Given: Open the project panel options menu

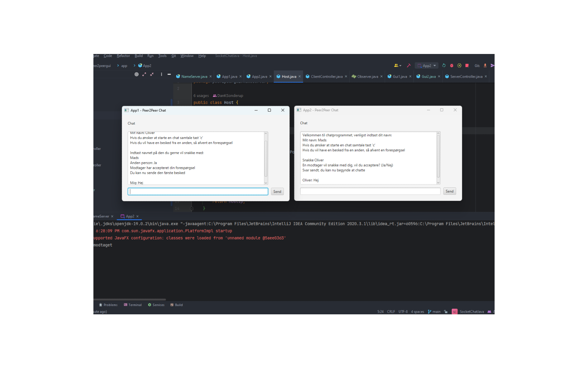Looking at the screenshot, I should click(x=161, y=74).
